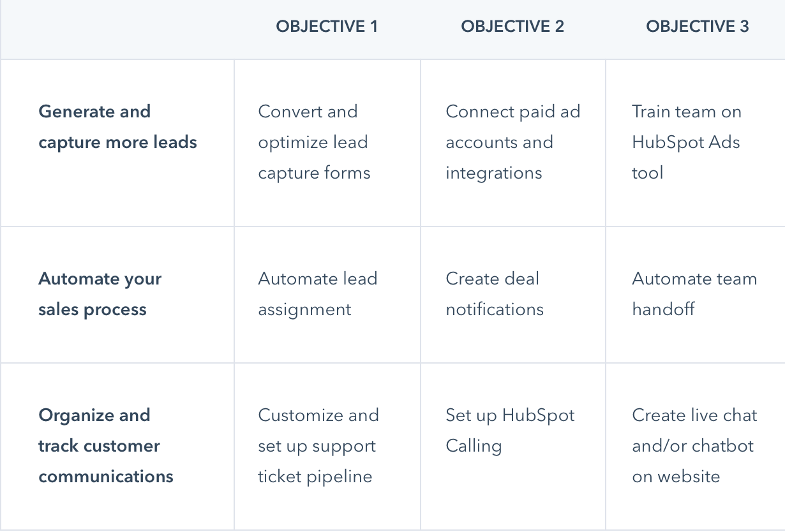The image size is (785, 532).
Task: Click the OBJECTIVE 3 column header
Action: pos(697,26)
